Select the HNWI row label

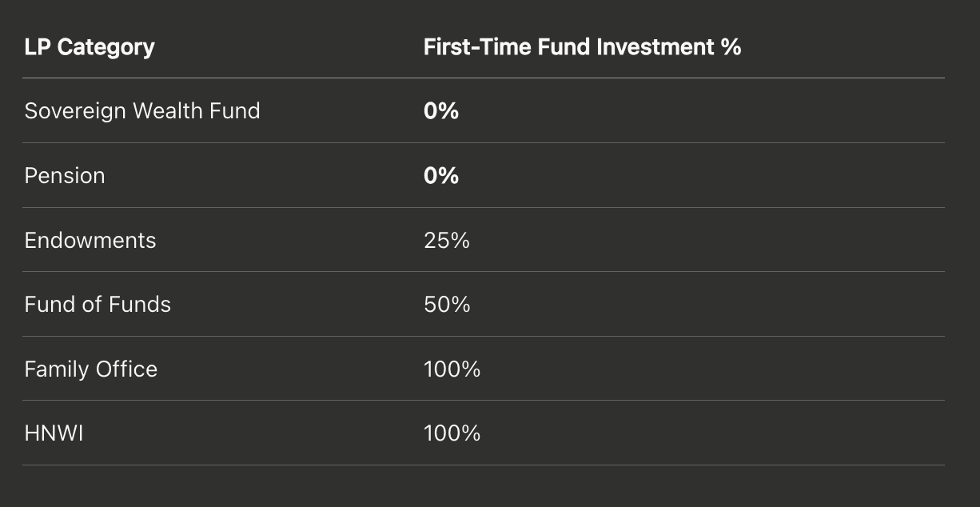point(54,433)
